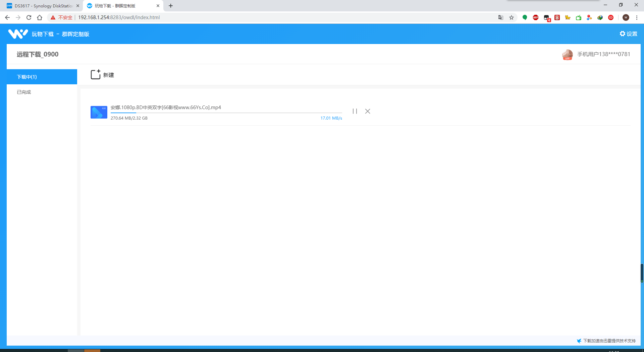
Task: Click the address bar URL
Action: point(119,17)
